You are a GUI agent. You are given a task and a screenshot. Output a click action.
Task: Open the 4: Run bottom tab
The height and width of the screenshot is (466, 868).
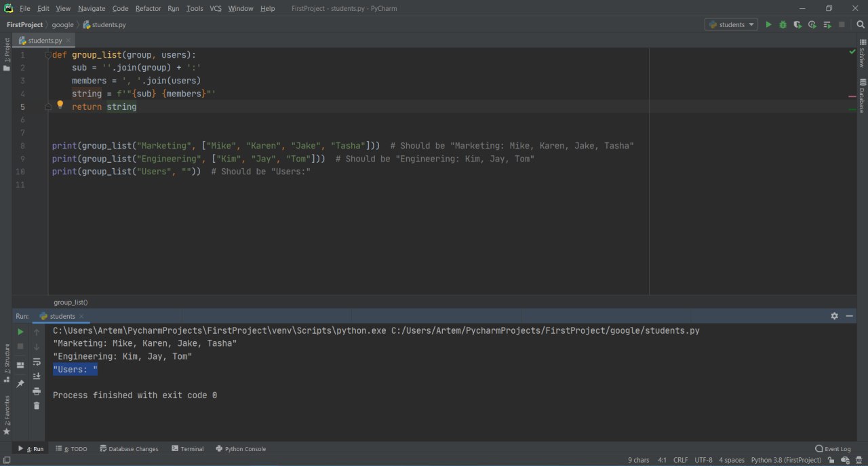[x=31, y=449]
